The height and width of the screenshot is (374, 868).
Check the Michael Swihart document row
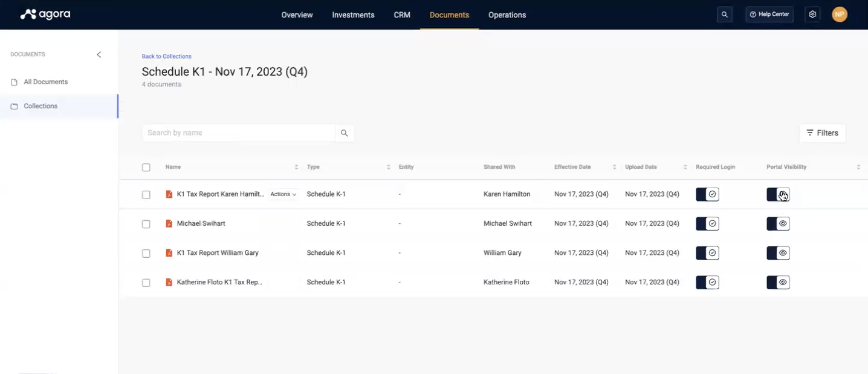coord(146,224)
